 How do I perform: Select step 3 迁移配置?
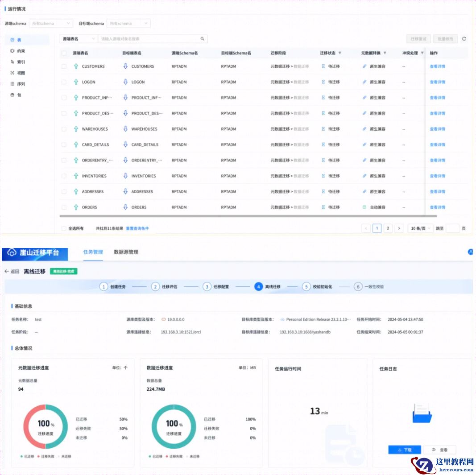(x=216, y=286)
